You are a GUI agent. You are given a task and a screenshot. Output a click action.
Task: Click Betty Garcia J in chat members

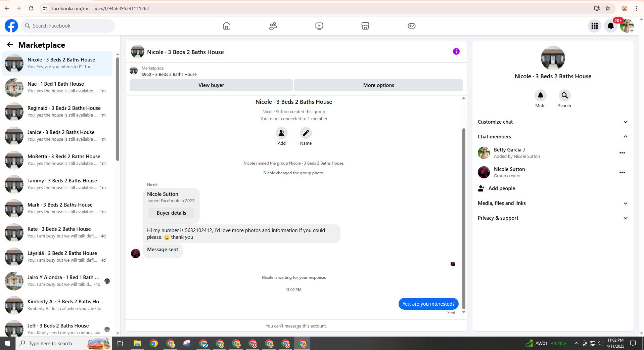509,150
